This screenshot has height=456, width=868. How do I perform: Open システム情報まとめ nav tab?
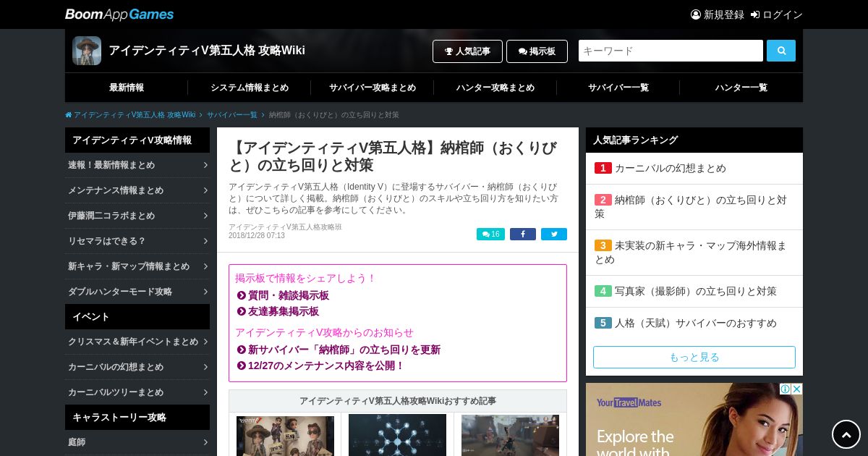[250, 88]
